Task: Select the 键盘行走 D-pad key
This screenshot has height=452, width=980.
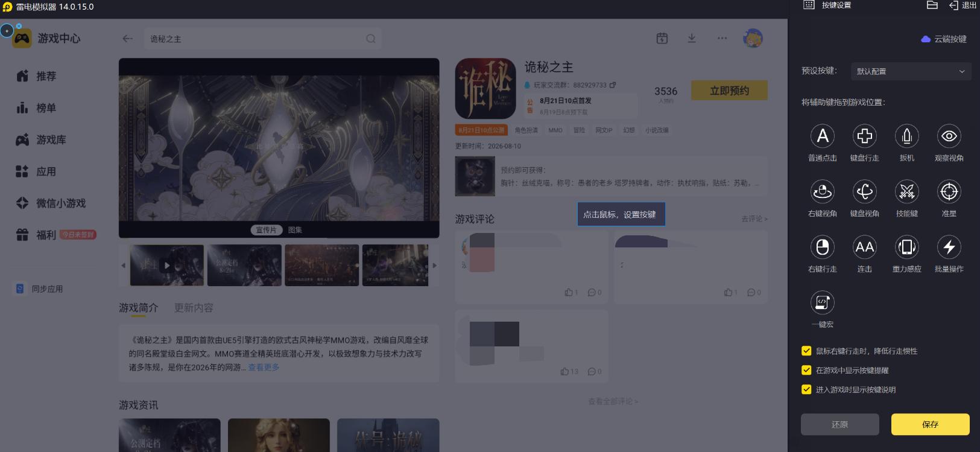Action: pyautogui.click(x=865, y=136)
